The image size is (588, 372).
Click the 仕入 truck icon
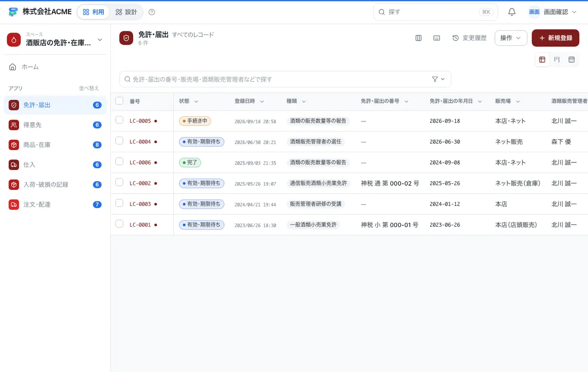pyautogui.click(x=14, y=165)
